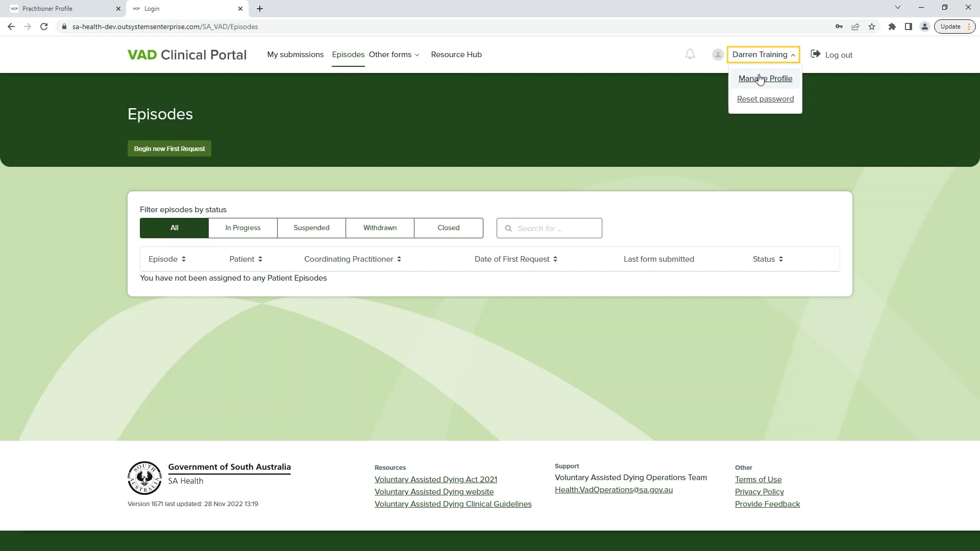Open the Voluntary Assisted Dying Act 2021 link

tap(436, 480)
